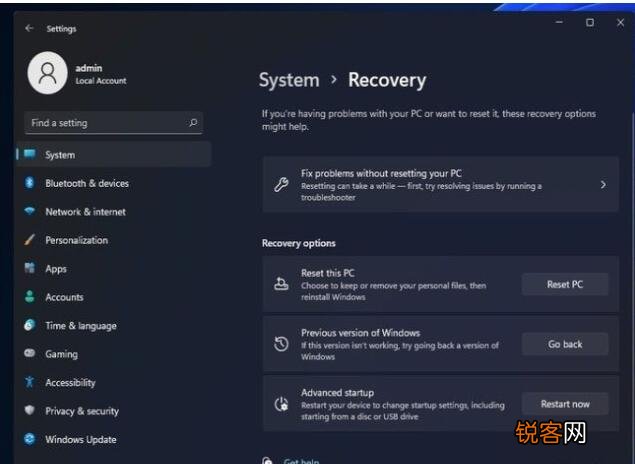Viewport: 635px width, 464px height.
Task: Click the Previous version history icon
Action: click(x=281, y=344)
